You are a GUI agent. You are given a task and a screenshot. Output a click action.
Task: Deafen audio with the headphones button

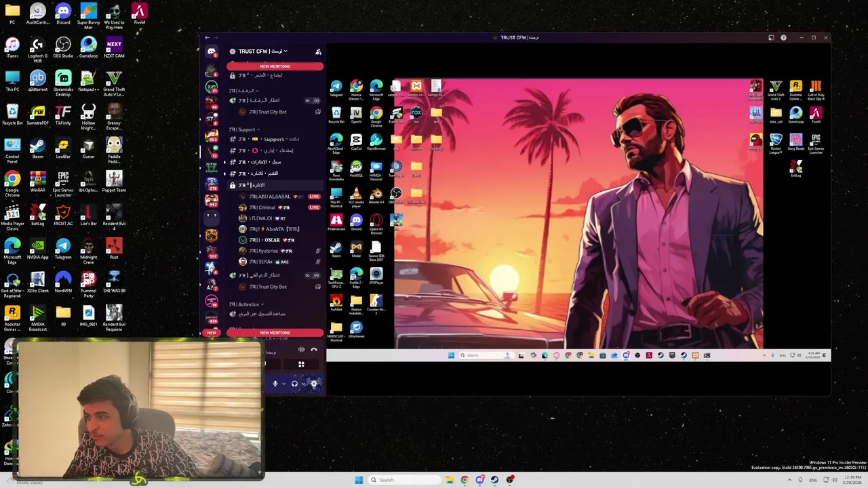pos(294,384)
